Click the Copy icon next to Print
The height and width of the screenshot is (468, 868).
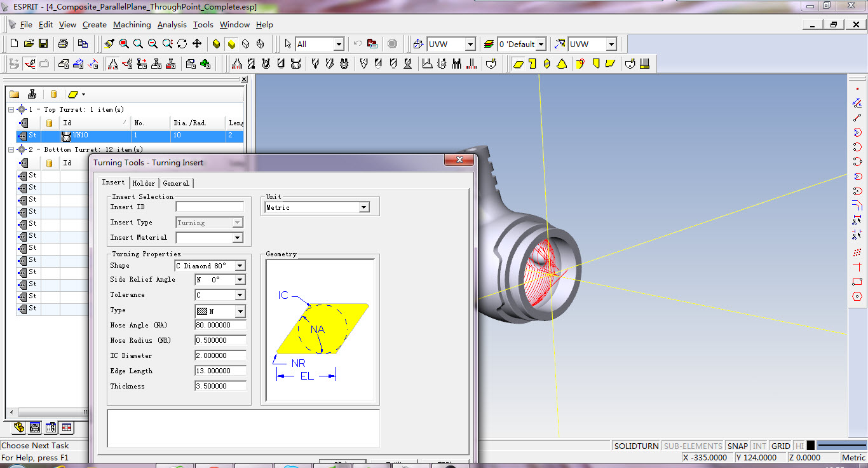83,44
